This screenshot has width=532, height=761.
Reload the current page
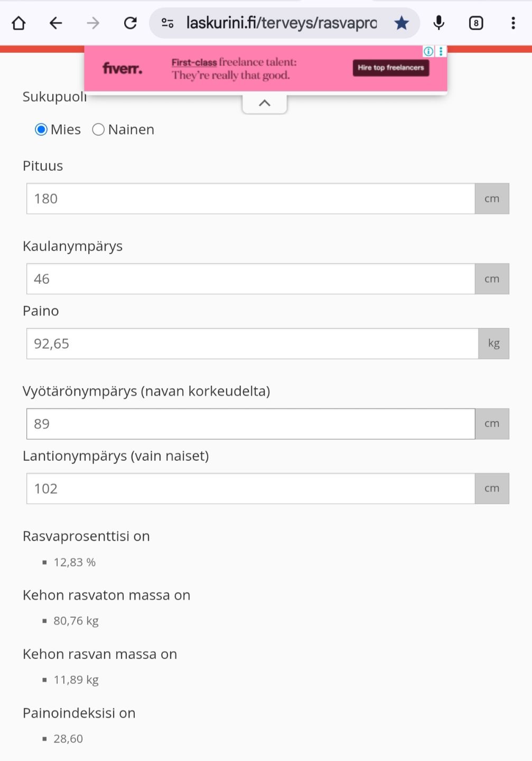(x=130, y=23)
